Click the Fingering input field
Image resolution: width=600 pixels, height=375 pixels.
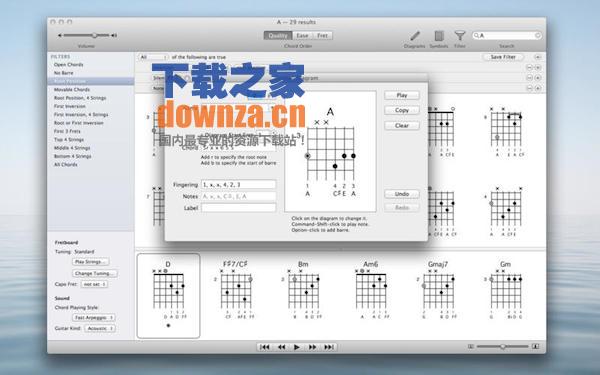click(238, 184)
